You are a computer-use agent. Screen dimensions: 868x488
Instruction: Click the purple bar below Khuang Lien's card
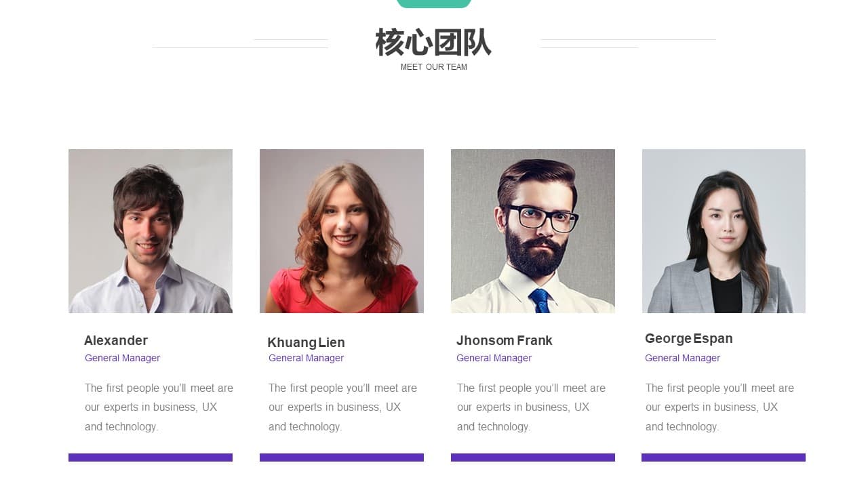pyautogui.click(x=342, y=457)
